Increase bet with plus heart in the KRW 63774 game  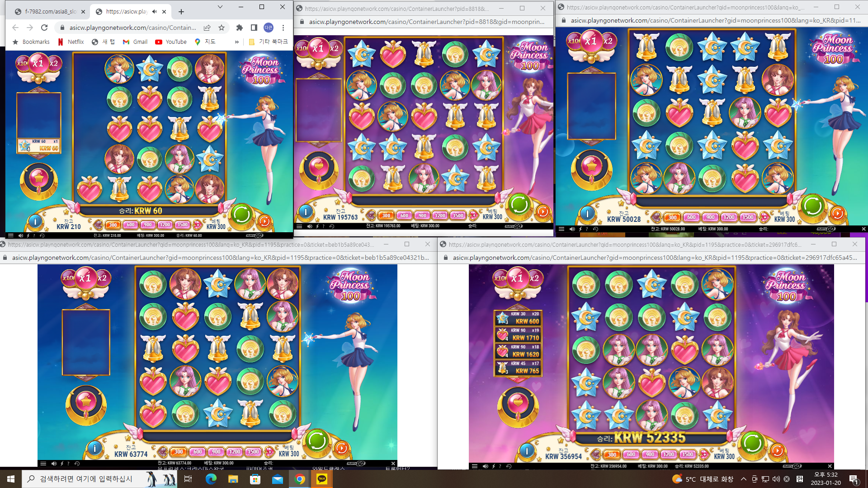(x=269, y=452)
